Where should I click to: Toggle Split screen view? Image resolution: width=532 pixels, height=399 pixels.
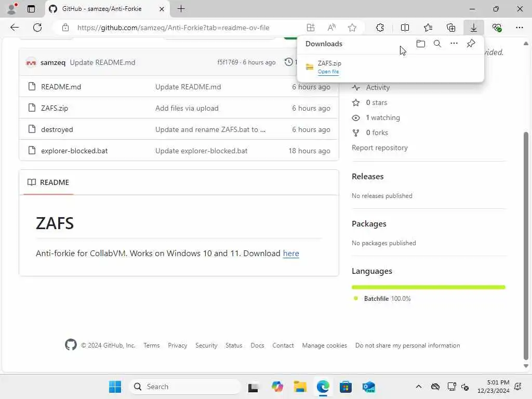click(x=405, y=28)
